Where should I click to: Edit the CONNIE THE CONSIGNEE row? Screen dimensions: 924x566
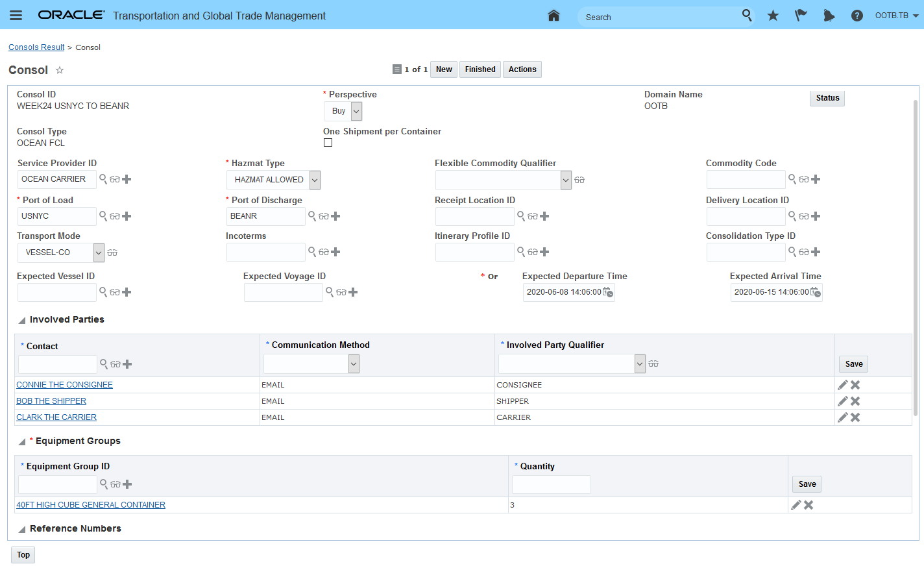click(x=843, y=385)
